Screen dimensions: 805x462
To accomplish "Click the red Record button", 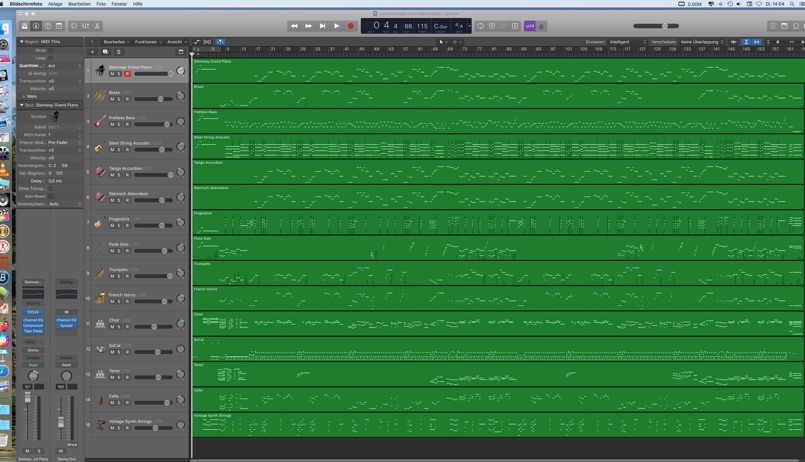I will pos(351,26).
